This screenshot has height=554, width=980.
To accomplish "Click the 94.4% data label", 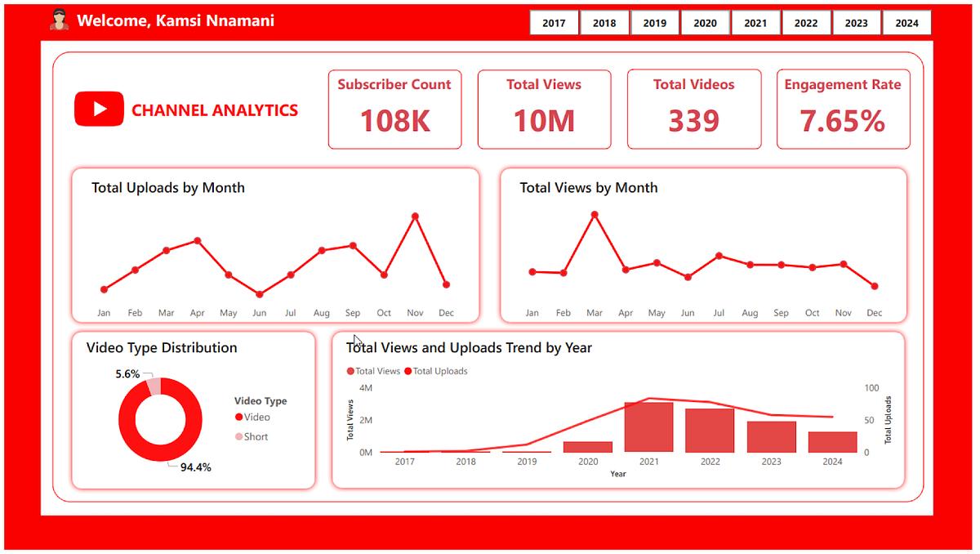I will click(x=196, y=468).
